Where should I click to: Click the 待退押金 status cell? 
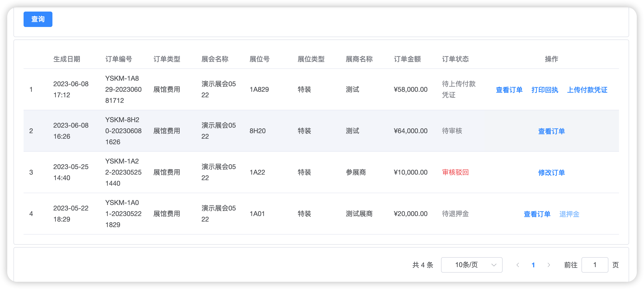click(455, 214)
